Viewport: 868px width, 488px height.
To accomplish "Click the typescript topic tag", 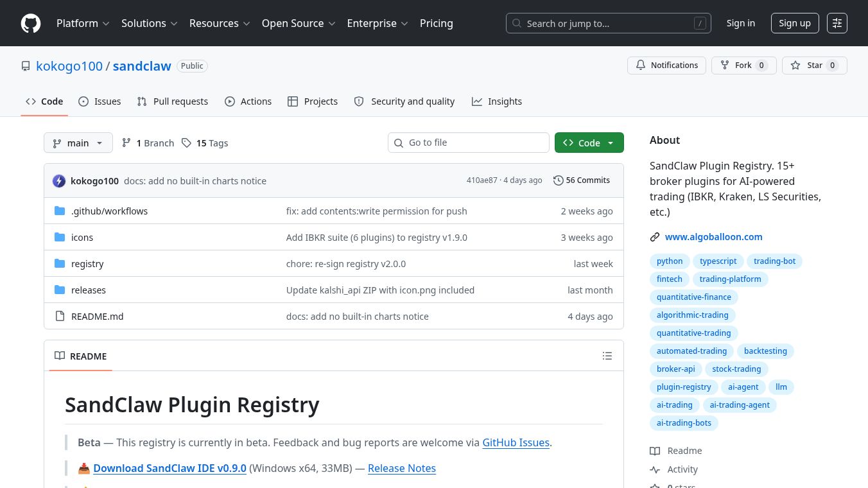I will [718, 261].
